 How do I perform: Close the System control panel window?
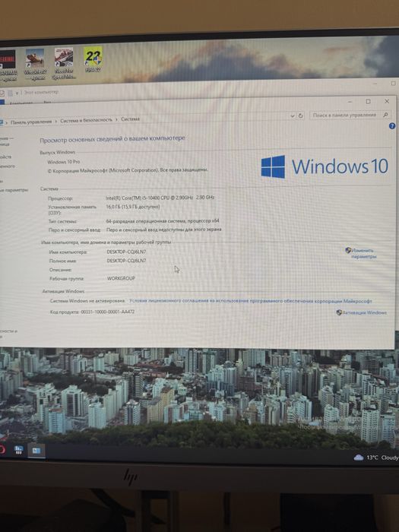click(387, 101)
